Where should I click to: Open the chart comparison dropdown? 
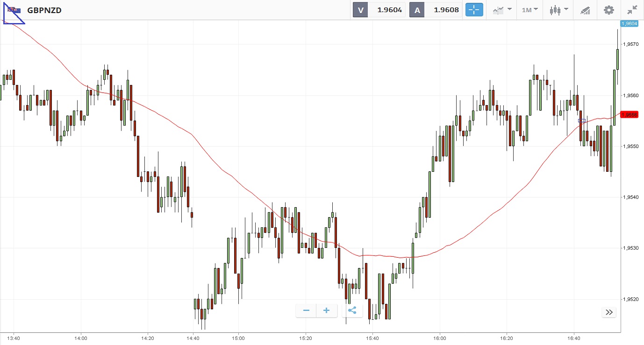pos(502,10)
